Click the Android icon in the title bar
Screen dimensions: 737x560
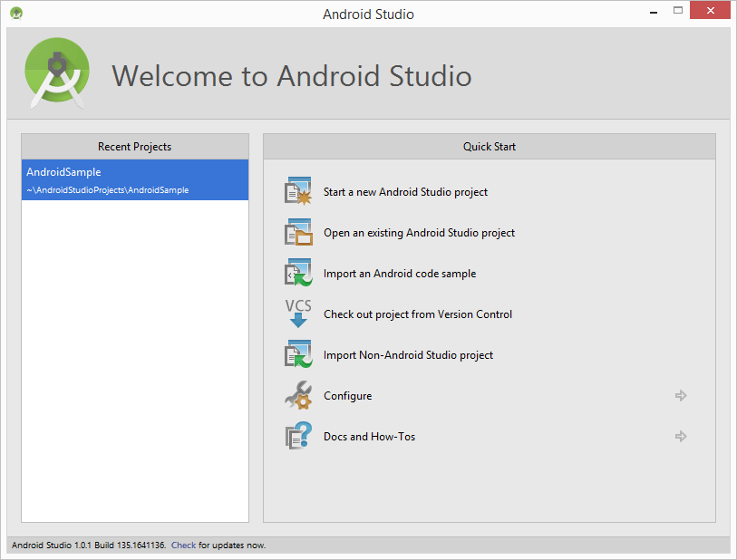(x=15, y=13)
